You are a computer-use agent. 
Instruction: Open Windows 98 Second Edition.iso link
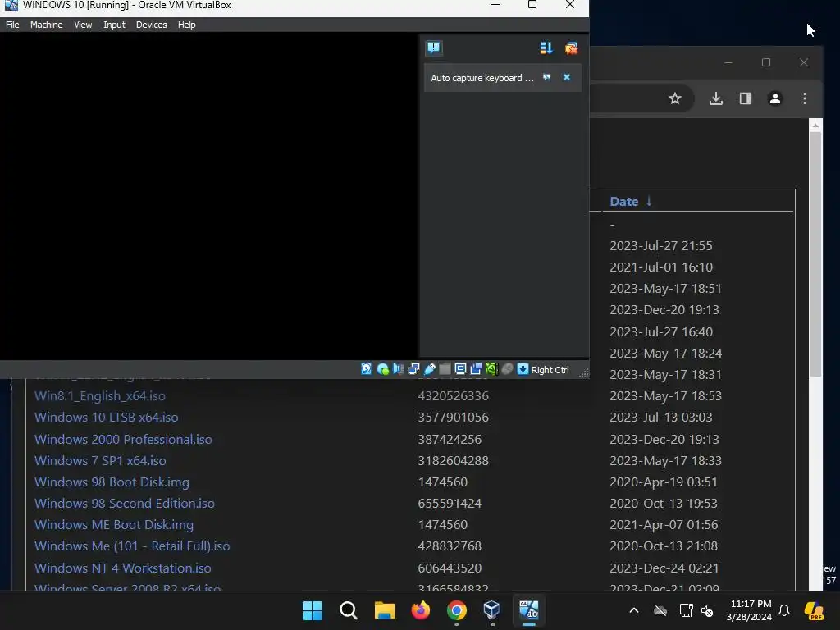tap(125, 504)
